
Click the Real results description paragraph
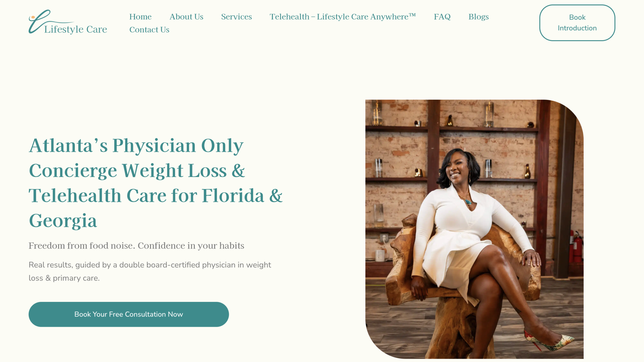tap(150, 271)
